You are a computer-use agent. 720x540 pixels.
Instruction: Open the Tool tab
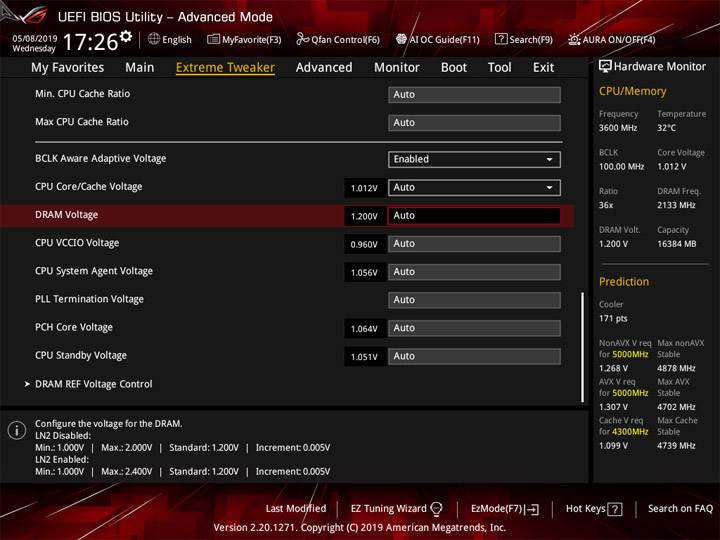(500, 68)
